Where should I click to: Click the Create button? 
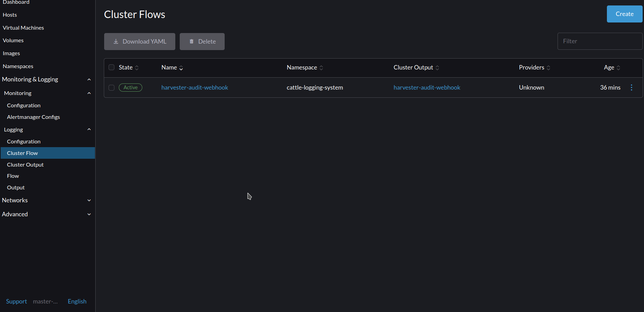pyautogui.click(x=624, y=14)
